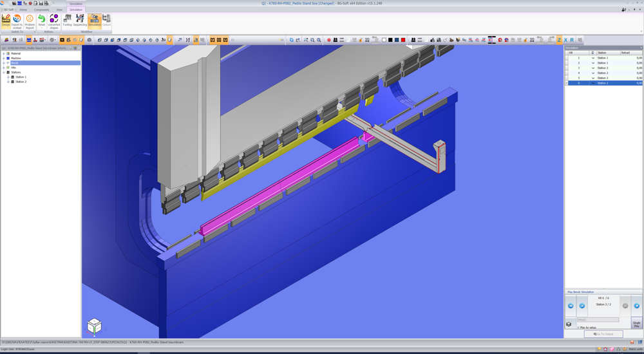Viewport: 644px width, 354px height.
Task: Open dropdown arrow on hit 2 row
Action: (593, 63)
